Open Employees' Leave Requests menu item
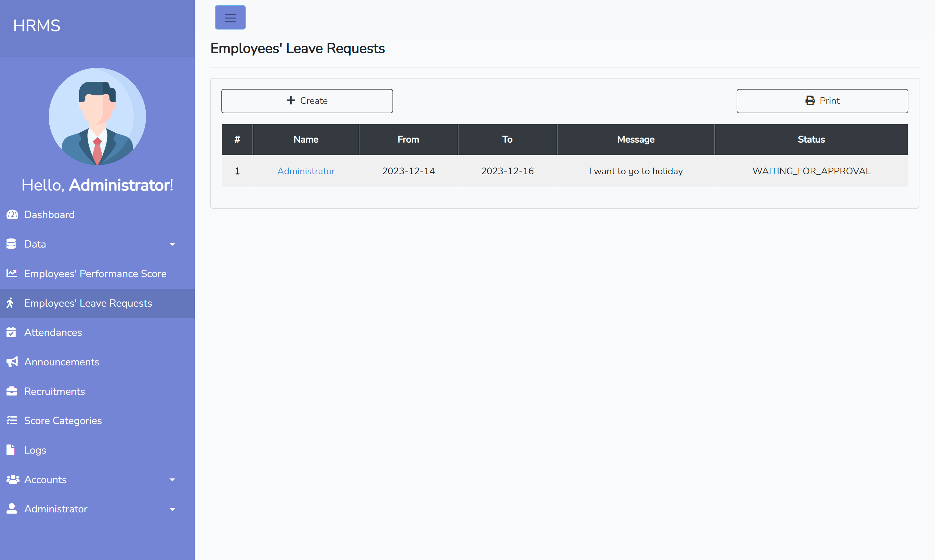Screen dimensions: 935x560 [x=88, y=303]
